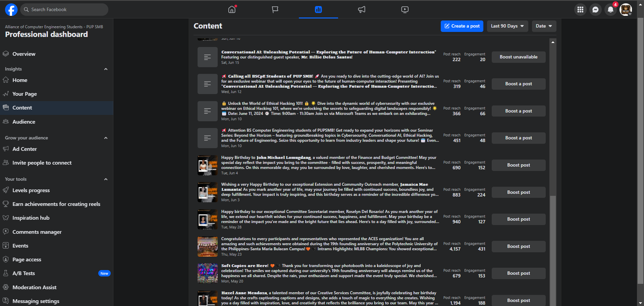
Task: Click the Invite people to connect icon
Action: [6, 163]
